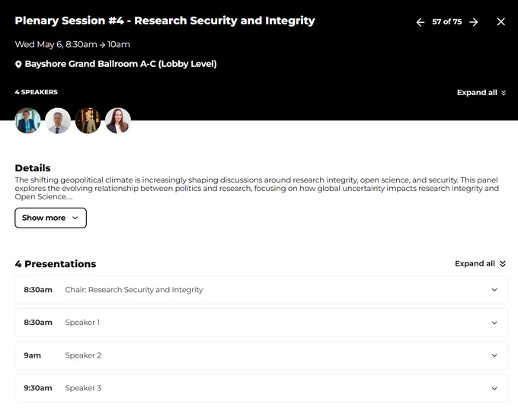518x420 pixels.
Task: Close the session details panel
Action: [500, 22]
